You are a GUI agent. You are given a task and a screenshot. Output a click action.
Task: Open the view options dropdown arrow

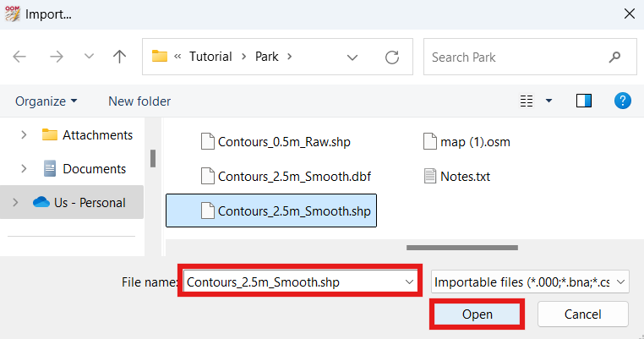tap(549, 101)
